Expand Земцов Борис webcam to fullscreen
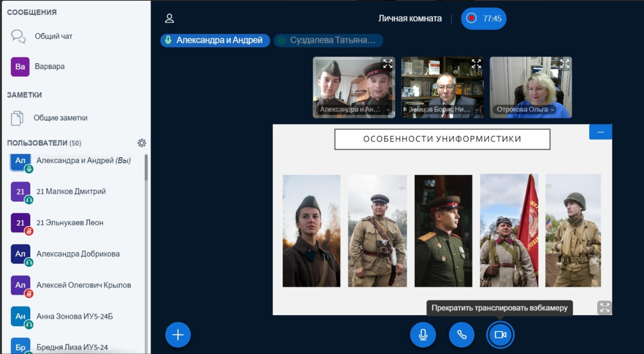Screen dimensions: 644x354 pyautogui.click(x=476, y=64)
